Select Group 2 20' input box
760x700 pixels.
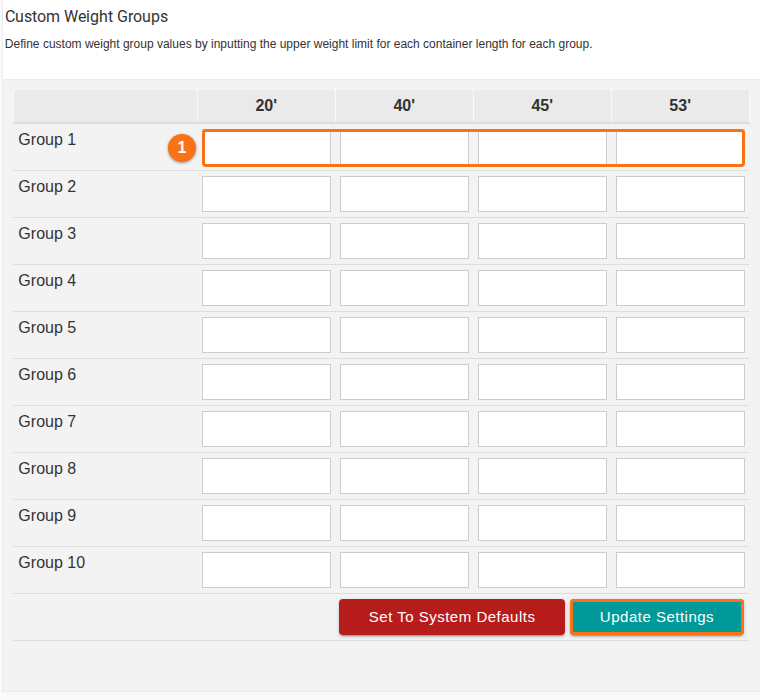[x=267, y=194]
